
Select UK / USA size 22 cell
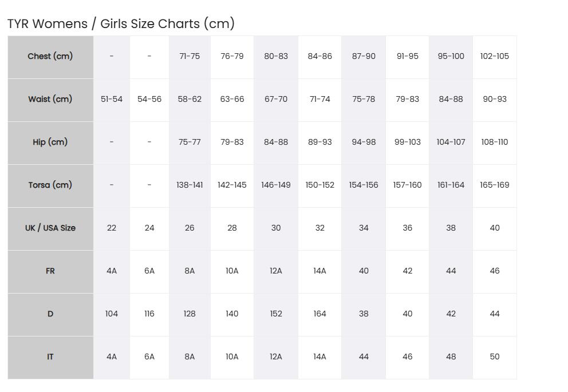[x=112, y=229]
